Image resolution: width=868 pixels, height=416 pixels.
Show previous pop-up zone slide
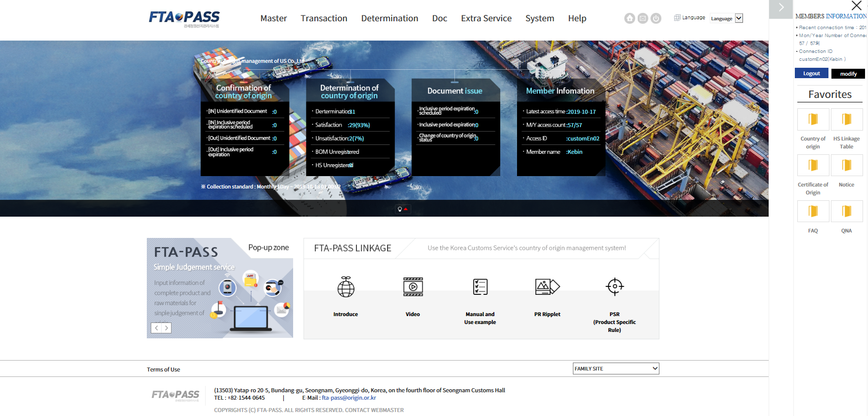(156, 328)
